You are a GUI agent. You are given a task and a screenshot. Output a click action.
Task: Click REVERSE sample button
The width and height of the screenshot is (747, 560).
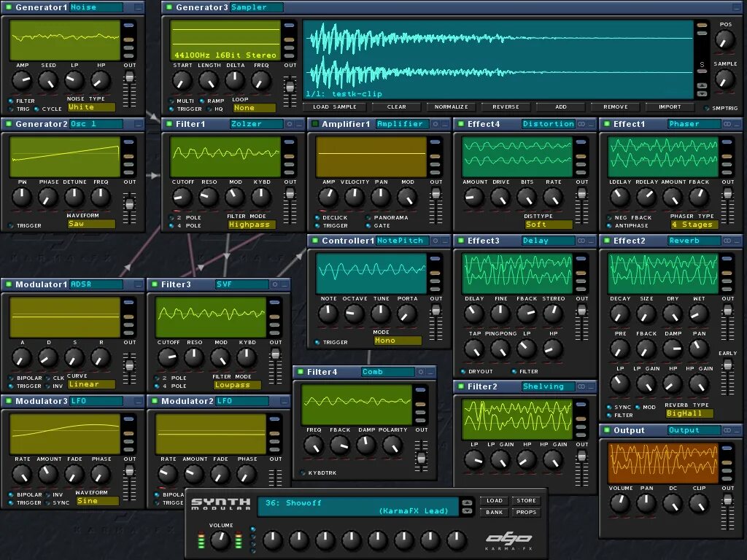506,107
